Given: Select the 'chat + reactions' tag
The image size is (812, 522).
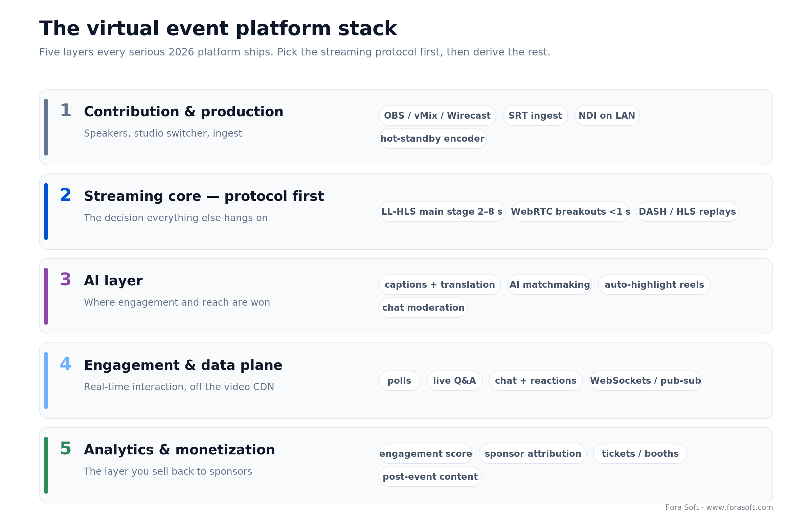Looking at the screenshot, I should point(535,381).
